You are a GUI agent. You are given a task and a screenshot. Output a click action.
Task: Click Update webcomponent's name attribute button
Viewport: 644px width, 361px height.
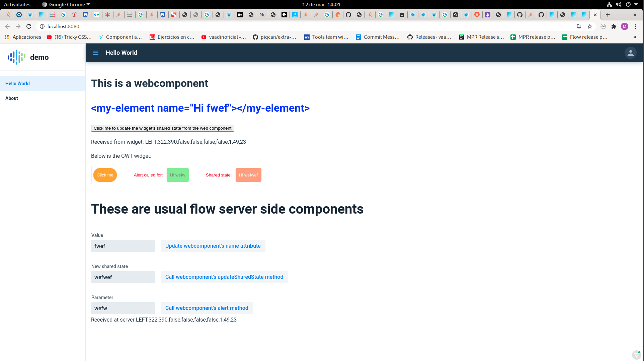pos(213,246)
